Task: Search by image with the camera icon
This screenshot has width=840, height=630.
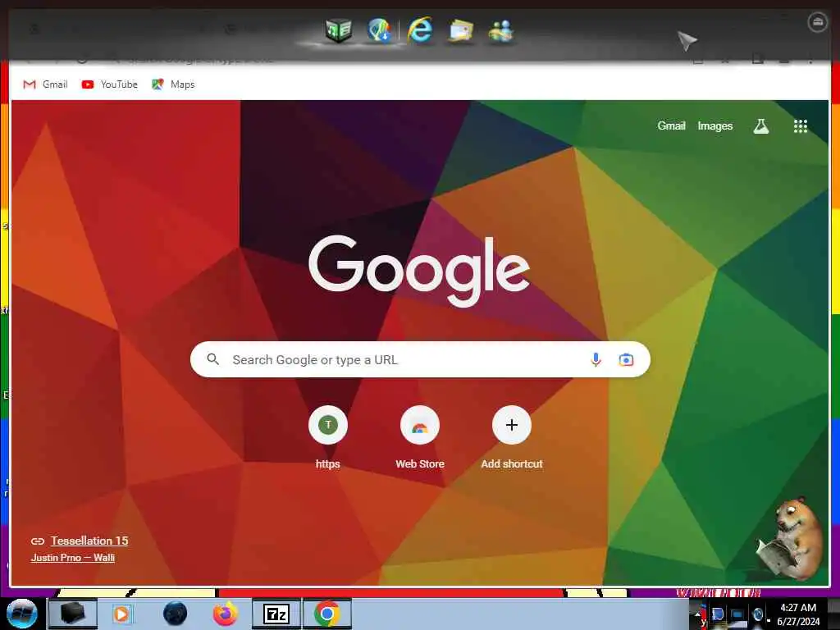Action: (626, 359)
